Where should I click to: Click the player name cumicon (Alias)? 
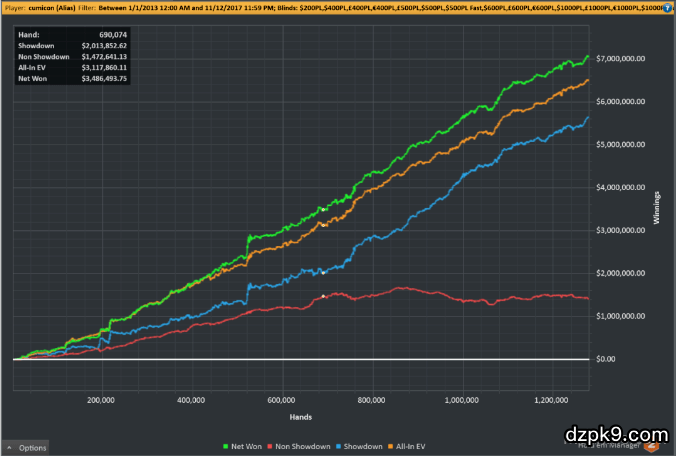coord(50,7)
